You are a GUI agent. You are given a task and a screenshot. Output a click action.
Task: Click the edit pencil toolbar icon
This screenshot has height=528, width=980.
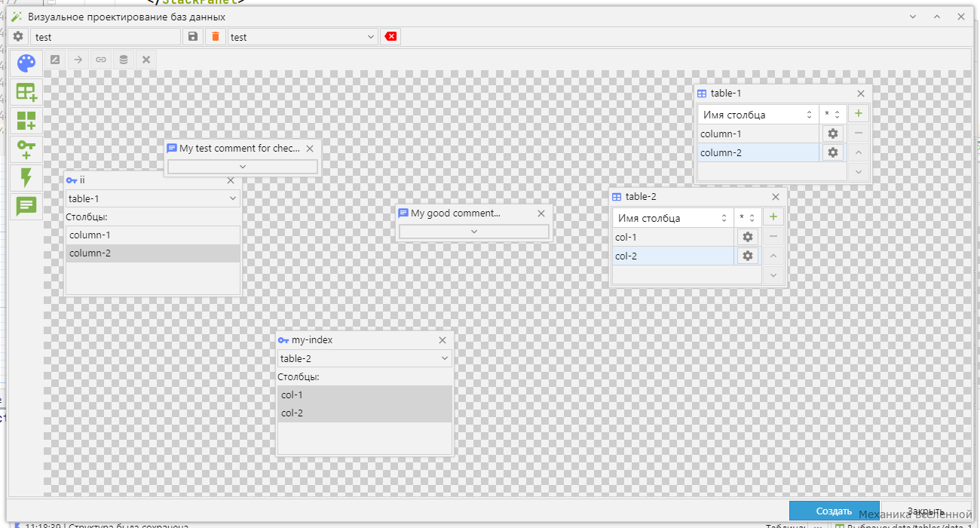[x=55, y=60]
